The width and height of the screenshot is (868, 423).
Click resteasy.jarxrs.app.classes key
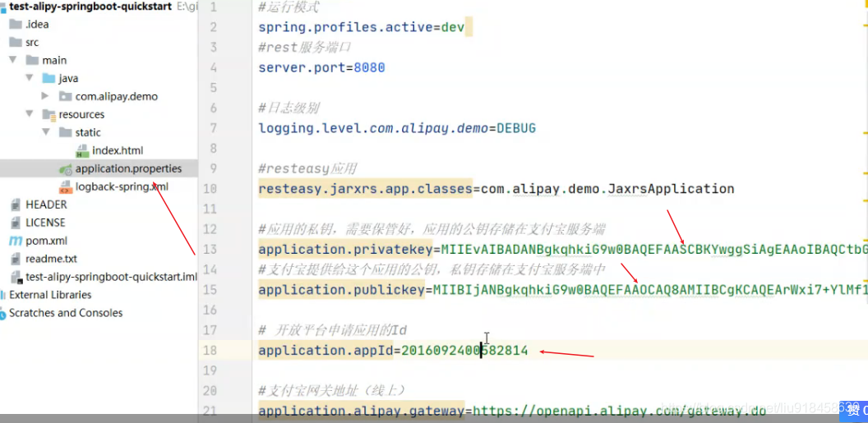(365, 189)
